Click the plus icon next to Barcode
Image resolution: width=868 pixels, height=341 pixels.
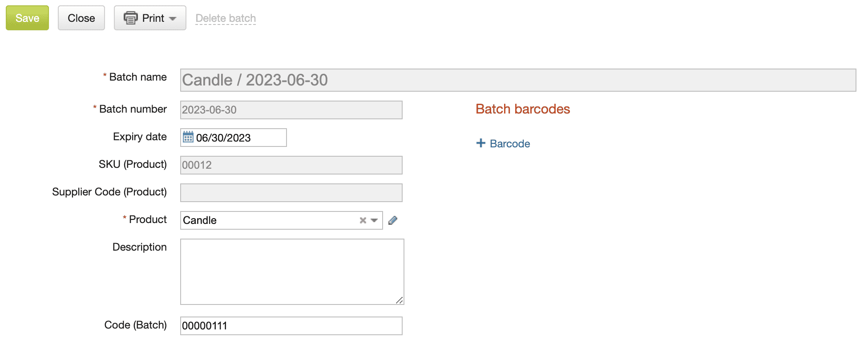tap(480, 143)
